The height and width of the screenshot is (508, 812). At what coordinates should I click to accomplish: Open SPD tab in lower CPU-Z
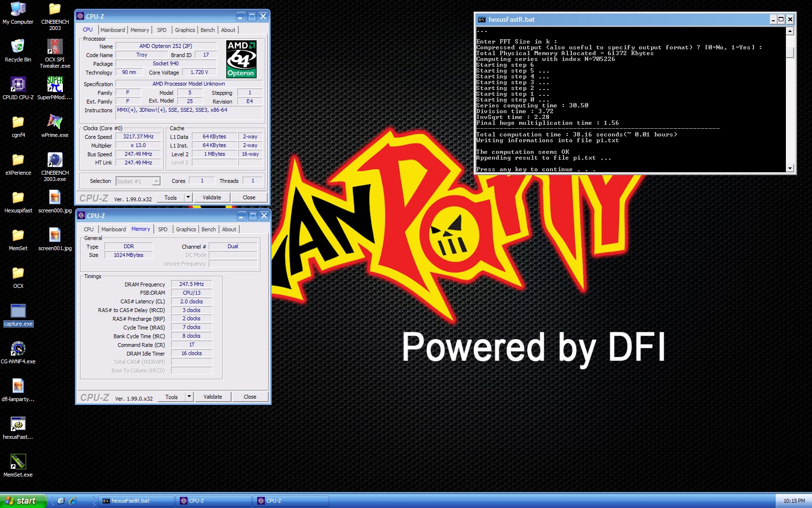tap(163, 229)
